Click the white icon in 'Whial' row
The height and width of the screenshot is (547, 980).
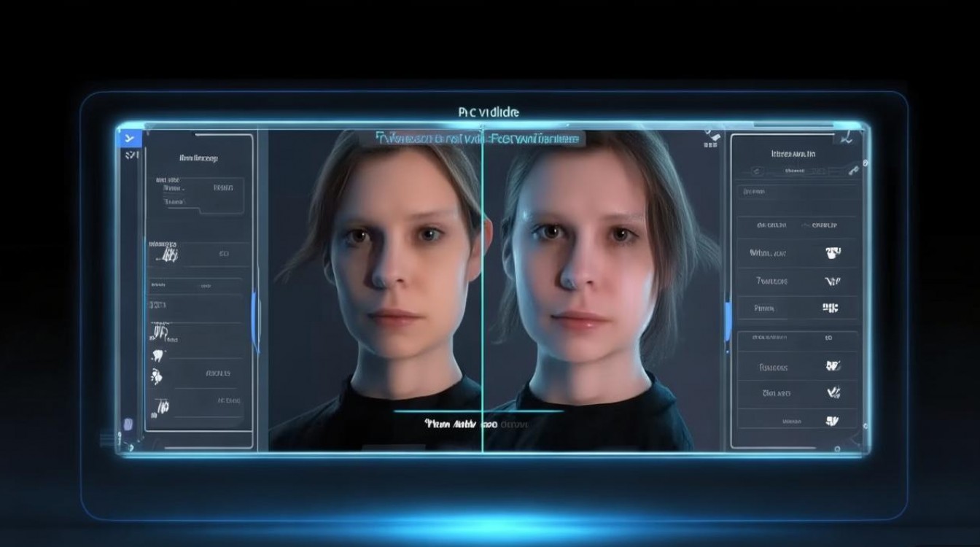click(833, 253)
